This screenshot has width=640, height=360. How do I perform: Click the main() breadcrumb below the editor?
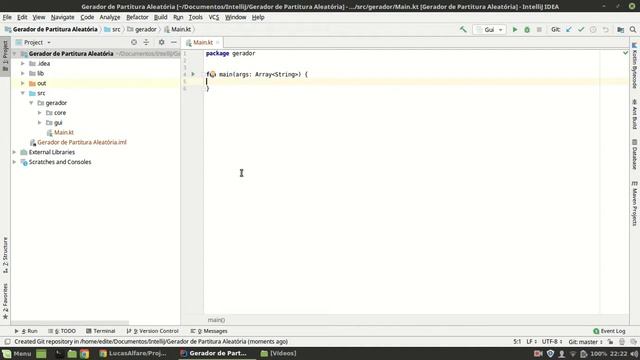pos(216,320)
